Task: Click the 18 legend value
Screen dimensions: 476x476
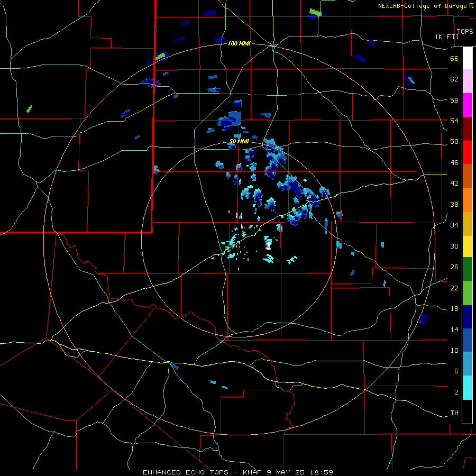Action: click(454, 309)
